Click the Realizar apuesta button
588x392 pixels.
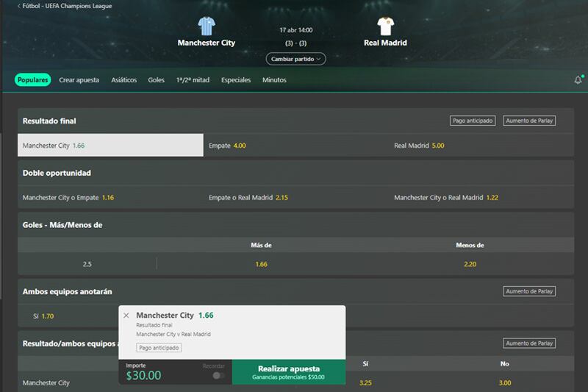click(x=289, y=372)
